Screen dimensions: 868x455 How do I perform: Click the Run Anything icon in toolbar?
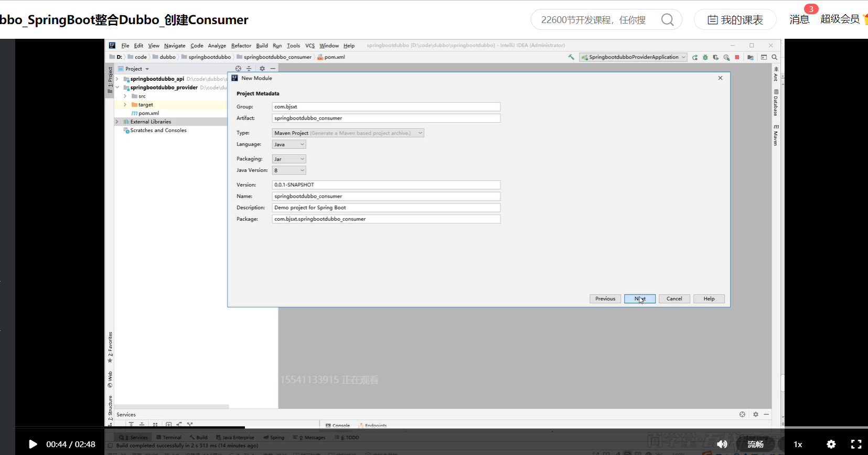764,57
